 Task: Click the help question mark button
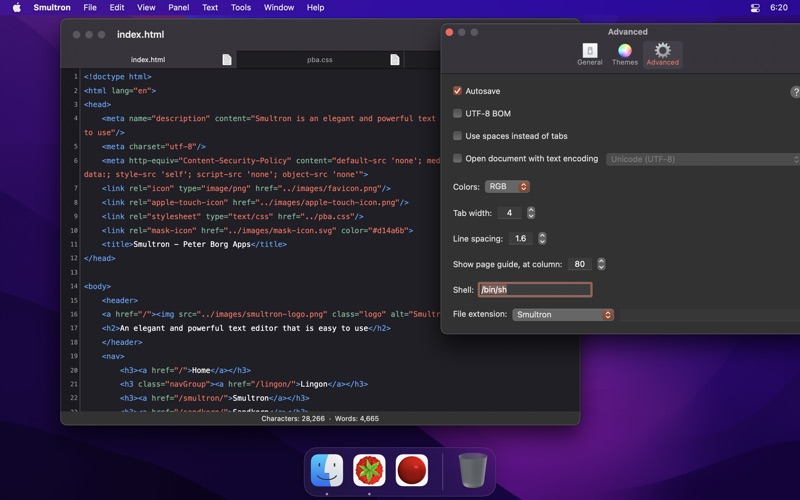pyautogui.click(x=795, y=92)
